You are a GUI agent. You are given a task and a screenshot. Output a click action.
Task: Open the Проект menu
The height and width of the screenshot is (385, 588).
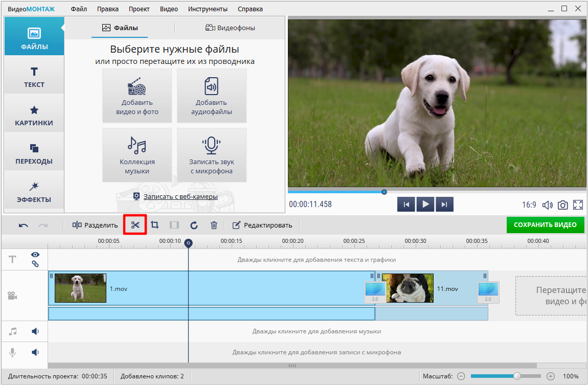pyautogui.click(x=139, y=9)
